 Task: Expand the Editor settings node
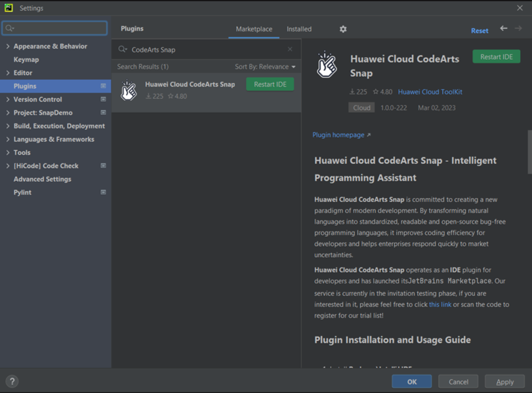coord(8,73)
